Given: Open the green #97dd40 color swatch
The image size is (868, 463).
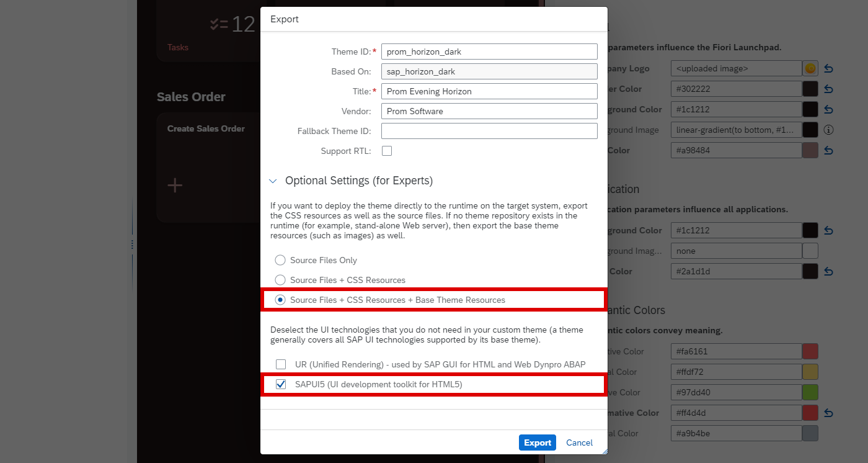Looking at the screenshot, I should 810,392.
